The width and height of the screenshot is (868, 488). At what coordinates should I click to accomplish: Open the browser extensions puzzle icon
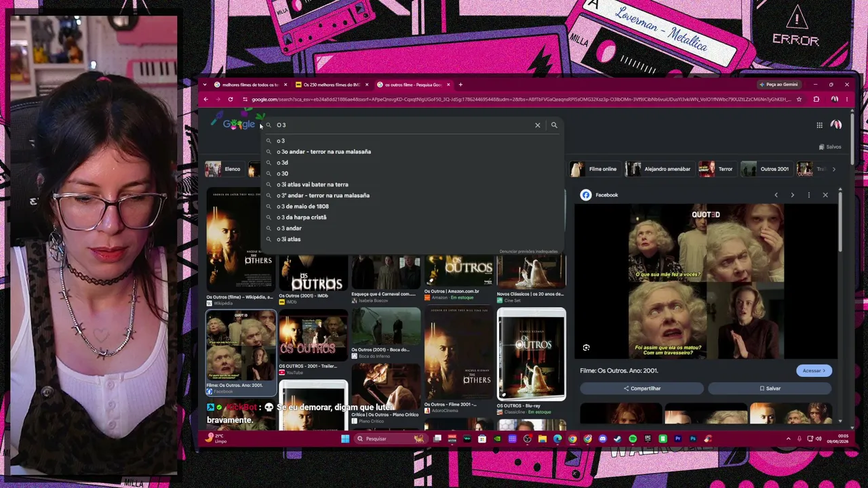[x=816, y=99]
